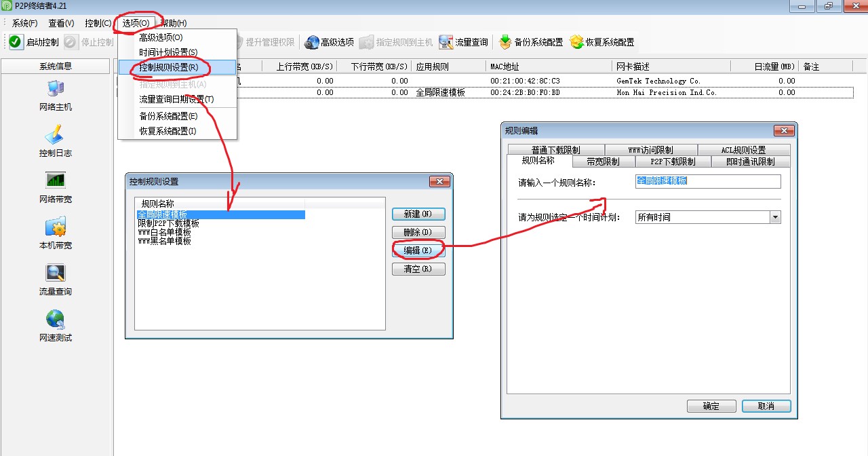
Task: Sort by the 日流量(MB) column header
Action: click(764, 66)
